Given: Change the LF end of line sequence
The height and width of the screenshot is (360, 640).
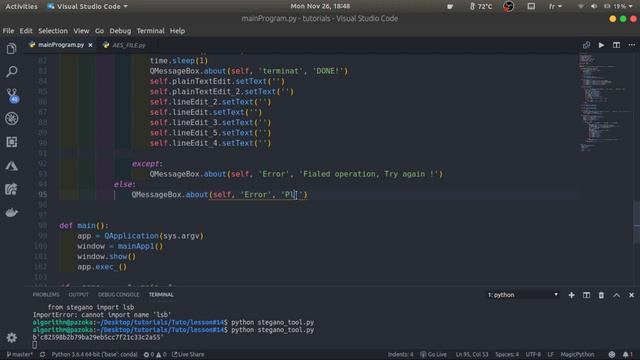Looking at the screenshot, I should pos(551,354).
